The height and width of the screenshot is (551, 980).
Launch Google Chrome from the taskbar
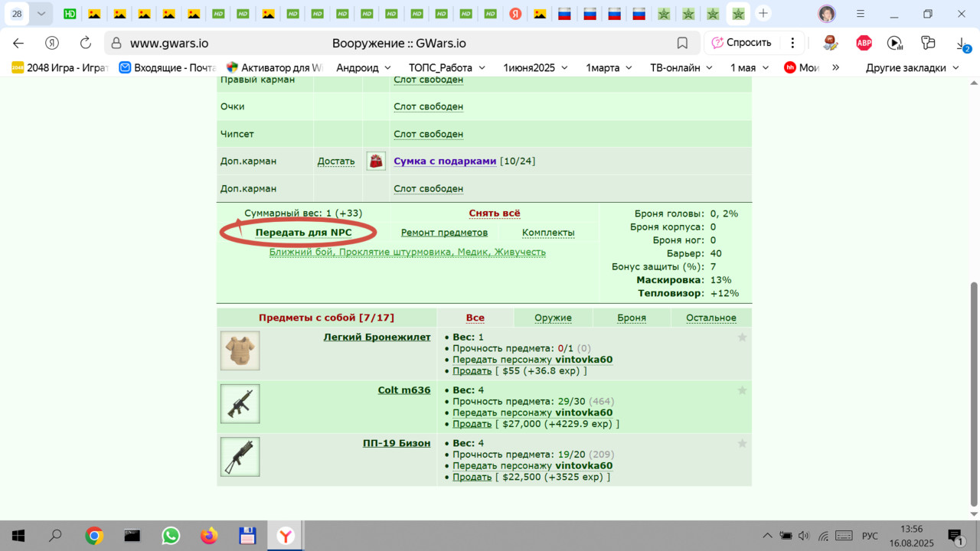point(94,536)
